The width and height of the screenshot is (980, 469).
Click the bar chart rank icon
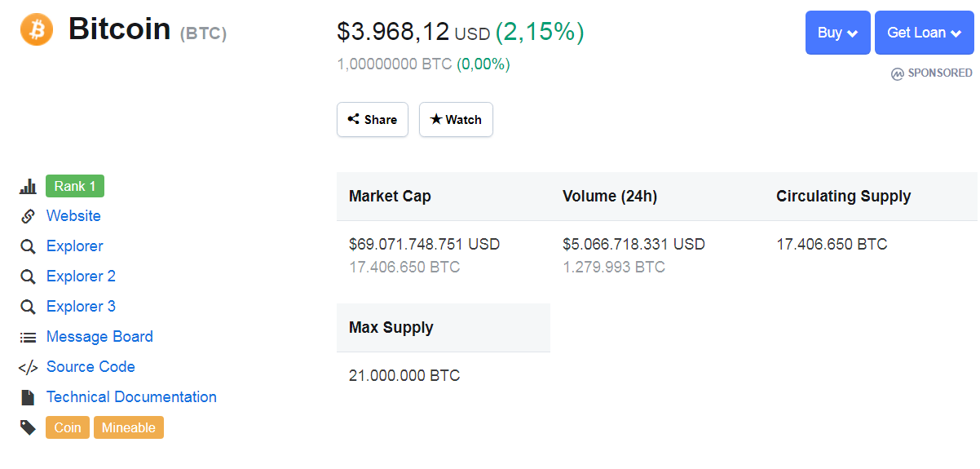point(28,187)
